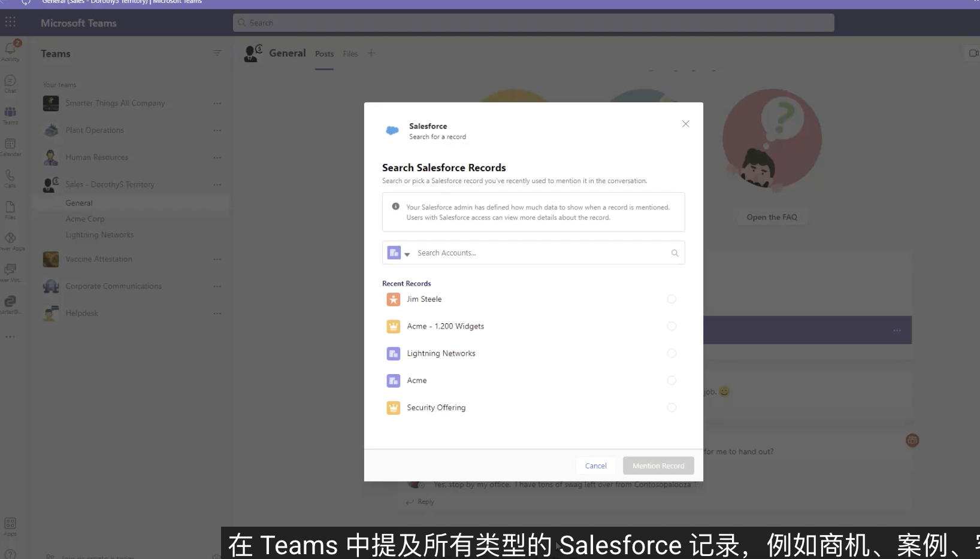Image resolution: width=980 pixels, height=559 pixels.
Task: Close the Salesforce search dialog
Action: (x=686, y=124)
